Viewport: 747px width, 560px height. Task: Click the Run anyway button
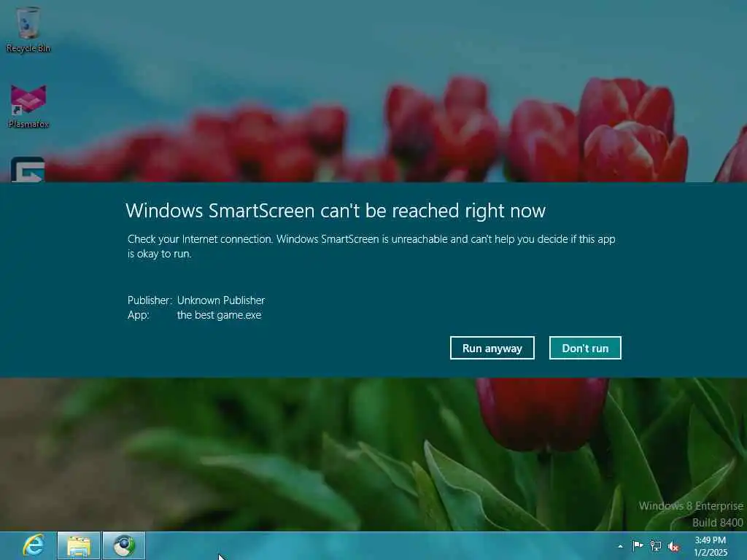point(492,348)
